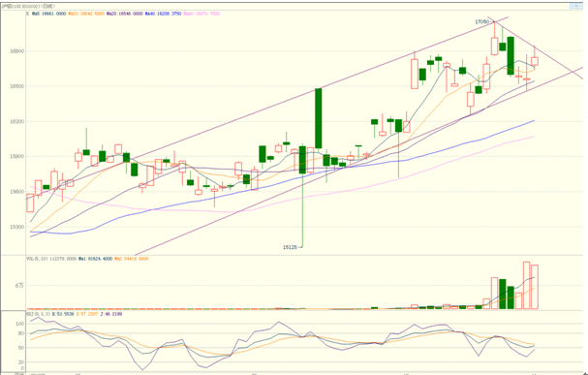Screen dimensions: 588x375
Task: Click the orange D value in KDJ panel
Action: coord(87,314)
